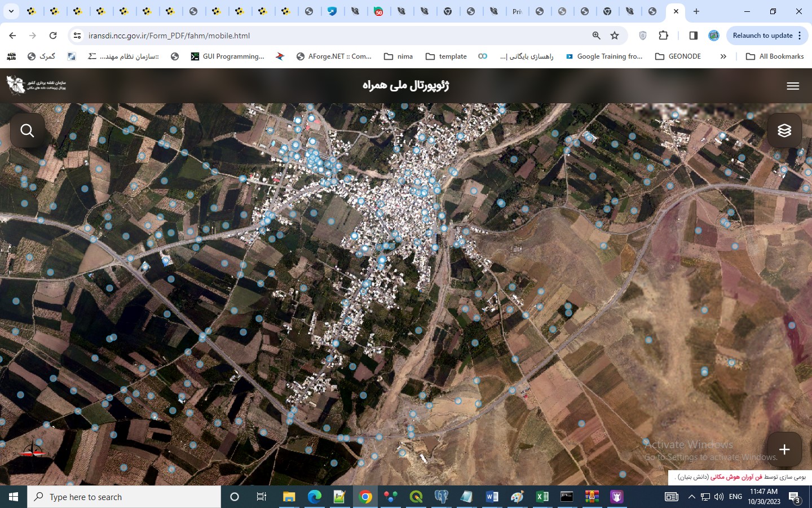Open Microsoft Excel from taskbar

click(542, 497)
